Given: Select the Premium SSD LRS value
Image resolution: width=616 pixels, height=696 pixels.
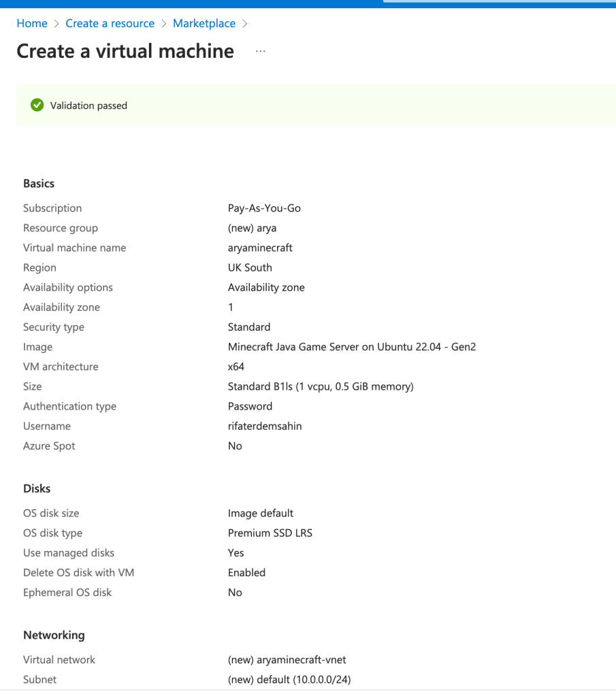Looking at the screenshot, I should click(270, 533).
